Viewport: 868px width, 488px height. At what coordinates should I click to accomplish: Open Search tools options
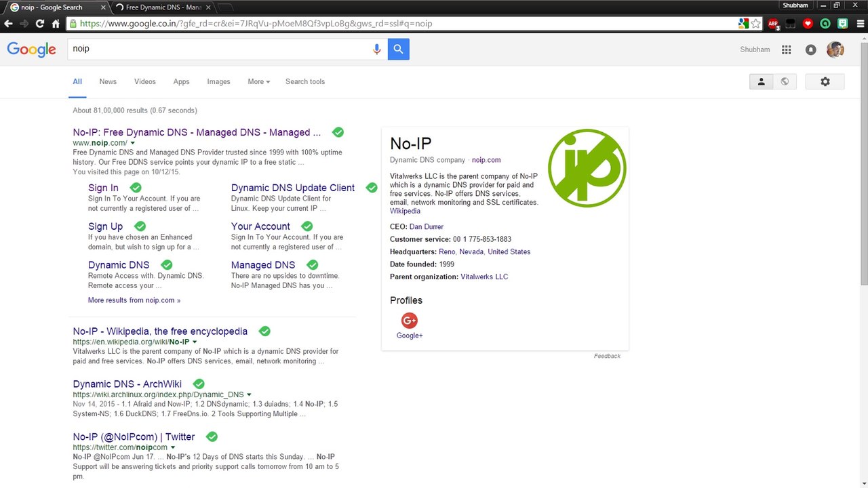[305, 81]
